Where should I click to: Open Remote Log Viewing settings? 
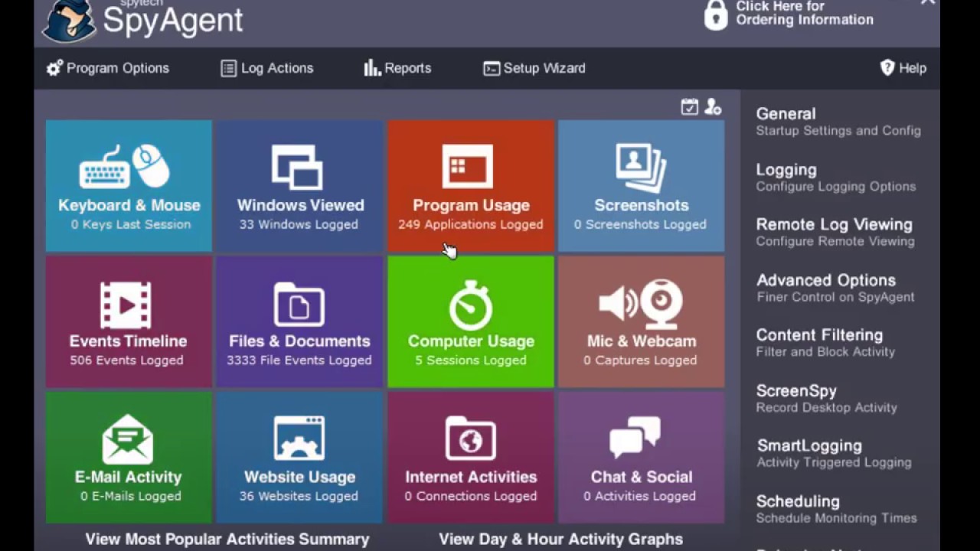835,232
